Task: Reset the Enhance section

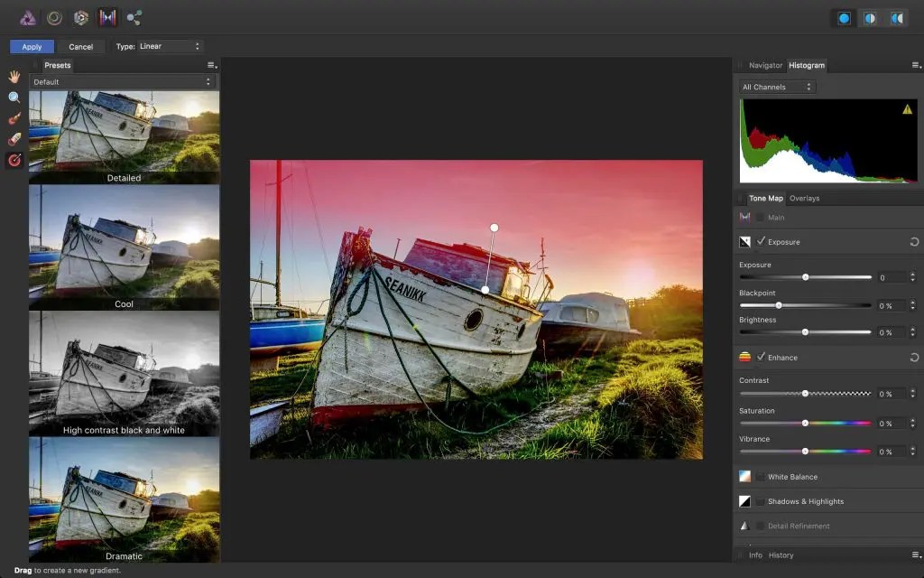Action: 914,358
